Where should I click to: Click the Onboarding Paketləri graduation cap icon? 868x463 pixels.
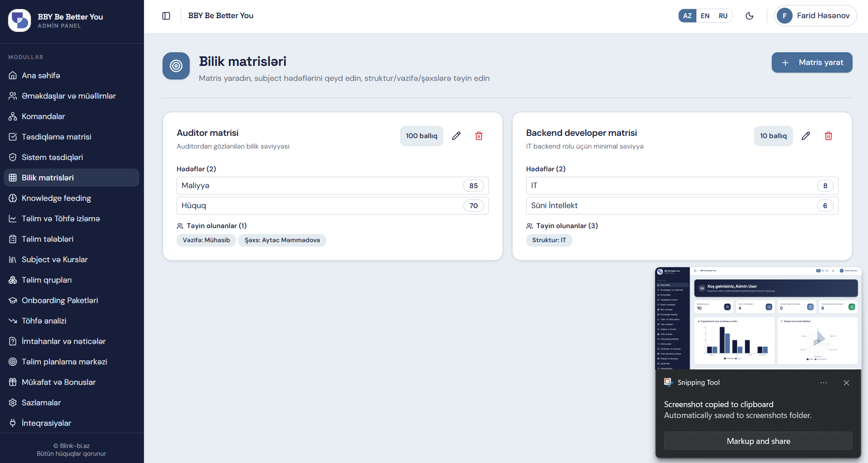click(x=13, y=300)
